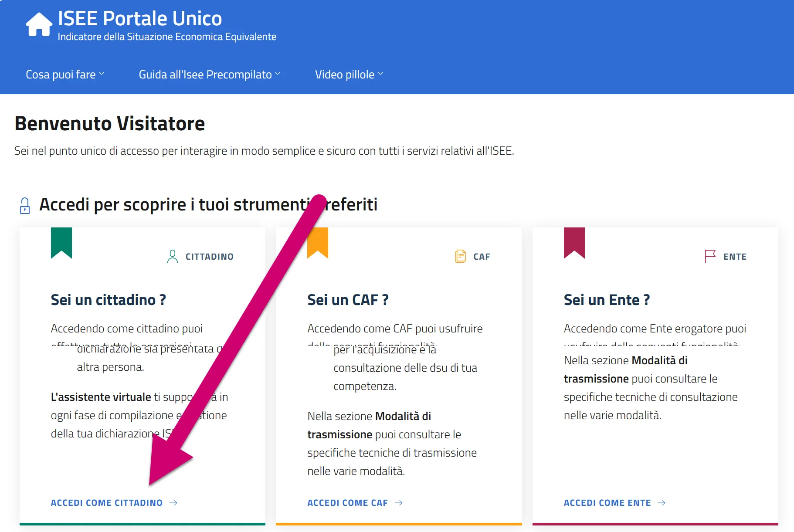Image resolution: width=794 pixels, height=532 pixels.
Task: Click the document icon next to CAF label
Action: tap(460, 256)
